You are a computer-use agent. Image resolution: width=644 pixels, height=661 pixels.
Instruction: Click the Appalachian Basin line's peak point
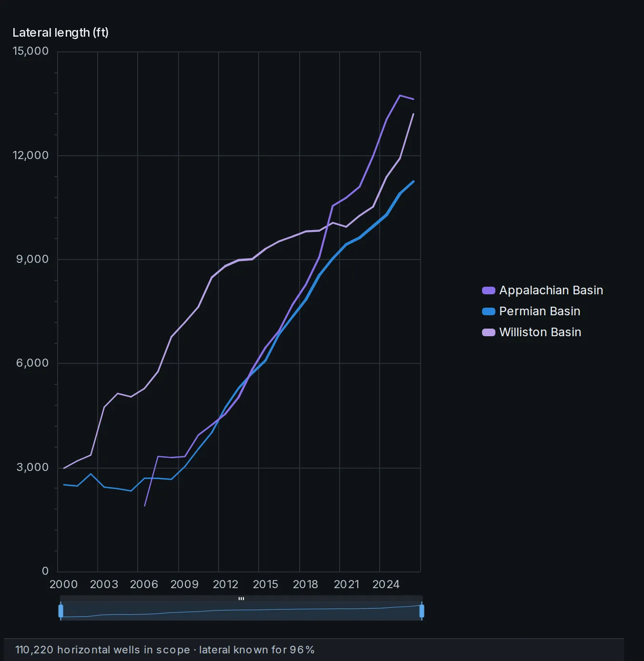[x=400, y=95]
